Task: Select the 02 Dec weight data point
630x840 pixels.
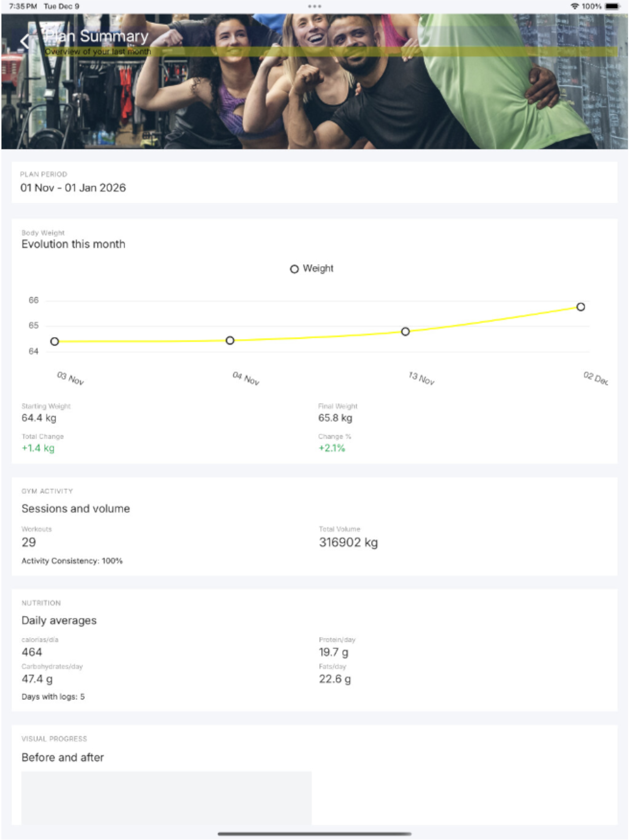Action: click(x=581, y=307)
